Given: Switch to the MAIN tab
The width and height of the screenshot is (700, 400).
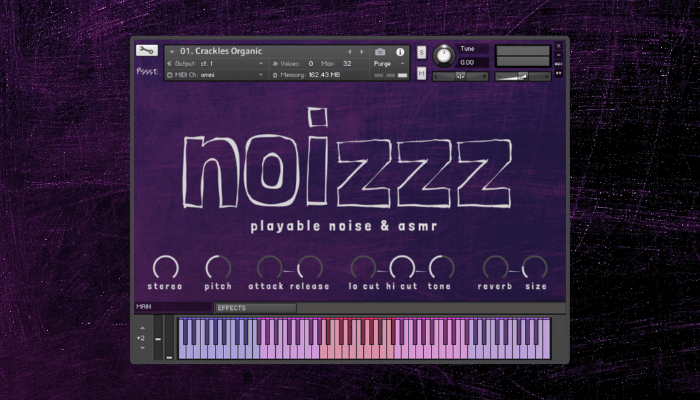Looking at the screenshot, I should click(172, 308).
